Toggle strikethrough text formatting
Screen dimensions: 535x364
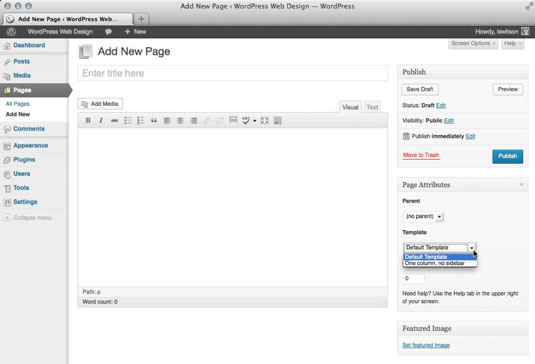point(114,120)
